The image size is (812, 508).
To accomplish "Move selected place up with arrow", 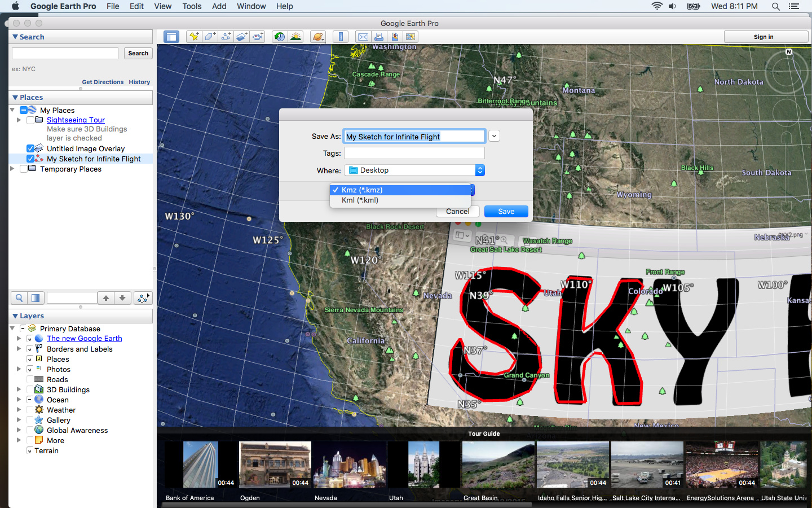I will coord(106,298).
